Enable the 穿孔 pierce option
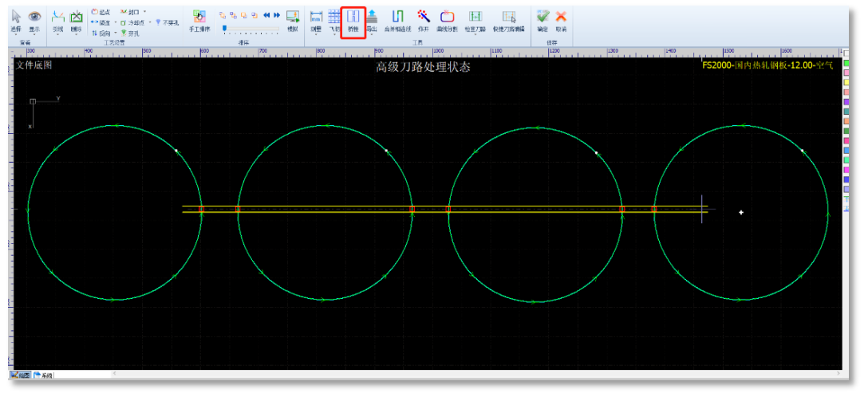The width and height of the screenshot is (868, 397). [x=129, y=33]
